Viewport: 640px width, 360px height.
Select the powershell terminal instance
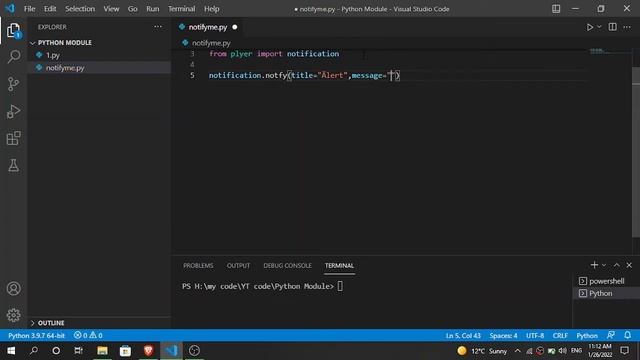tap(606, 281)
